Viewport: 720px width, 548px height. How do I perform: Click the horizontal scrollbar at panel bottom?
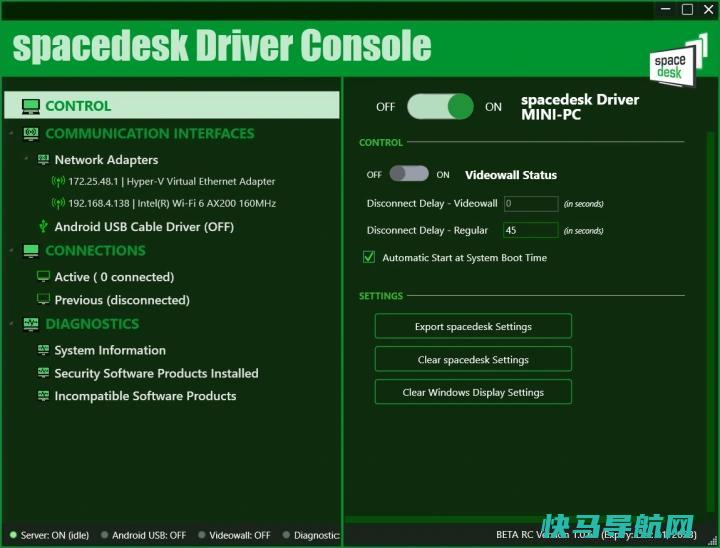point(523,520)
